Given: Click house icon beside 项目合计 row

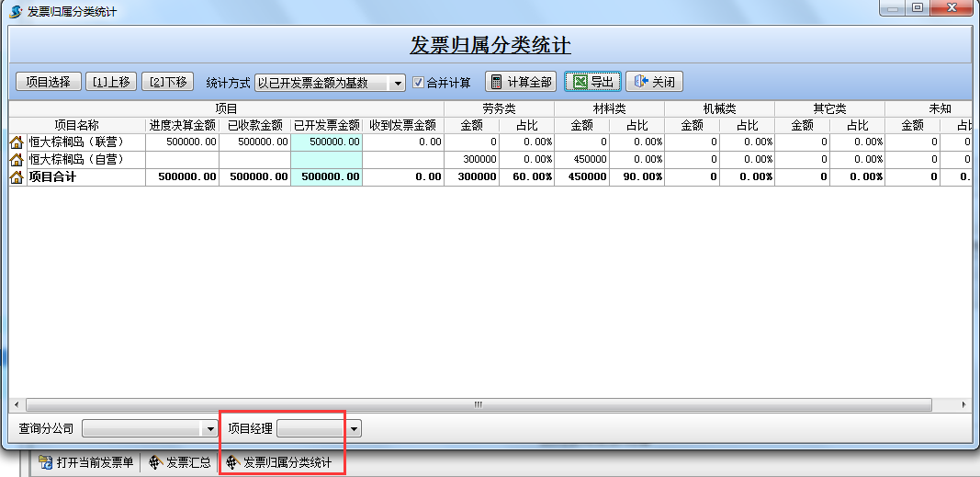Looking at the screenshot, I should (17, 176).
